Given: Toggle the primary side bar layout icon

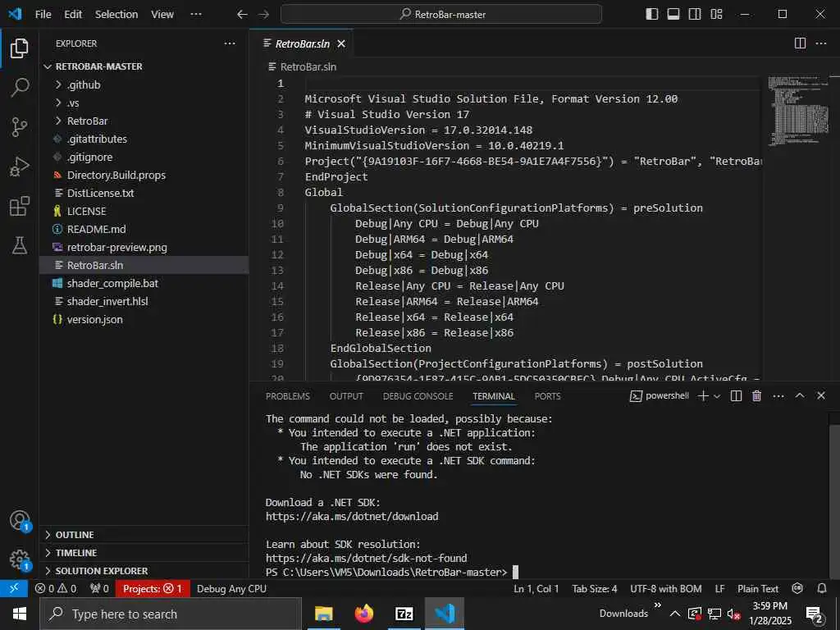Looking at the screenshot, I should 652,15.
